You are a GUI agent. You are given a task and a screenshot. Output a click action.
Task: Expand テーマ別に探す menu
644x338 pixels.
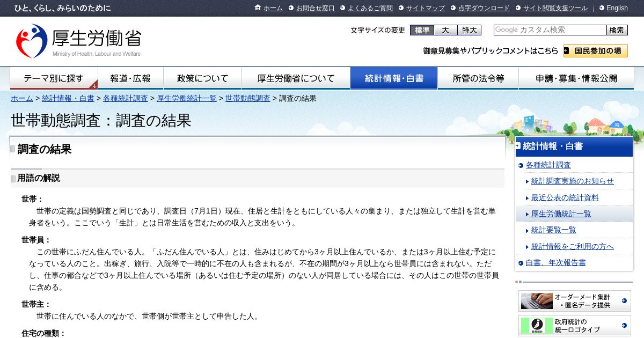coord(54,78)
